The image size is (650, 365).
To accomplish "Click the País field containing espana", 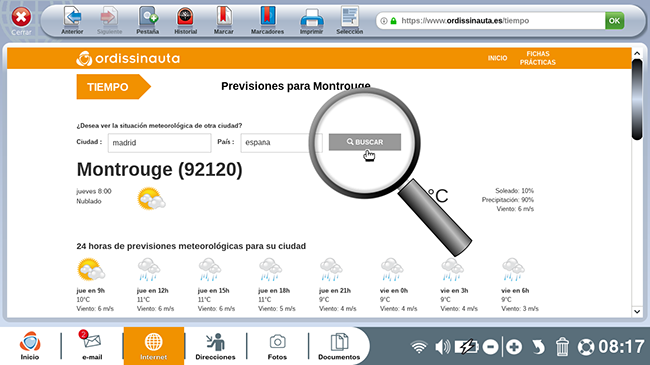I will (x=281, y=142).
